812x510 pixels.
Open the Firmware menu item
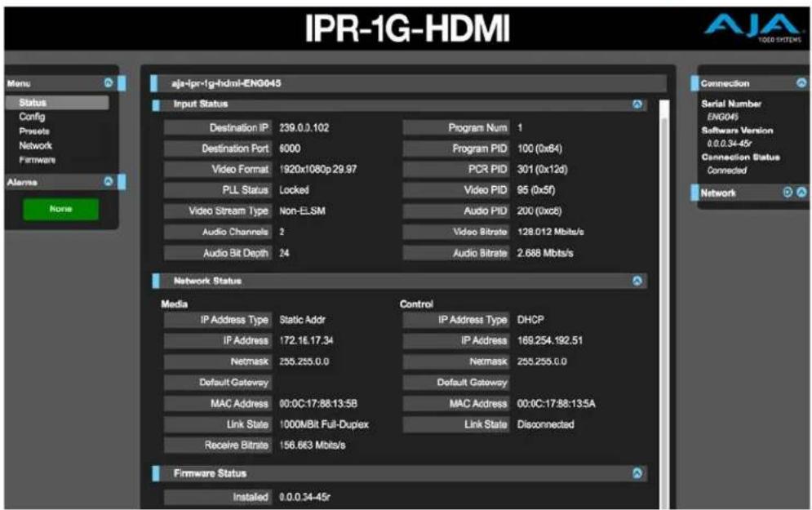38,160
